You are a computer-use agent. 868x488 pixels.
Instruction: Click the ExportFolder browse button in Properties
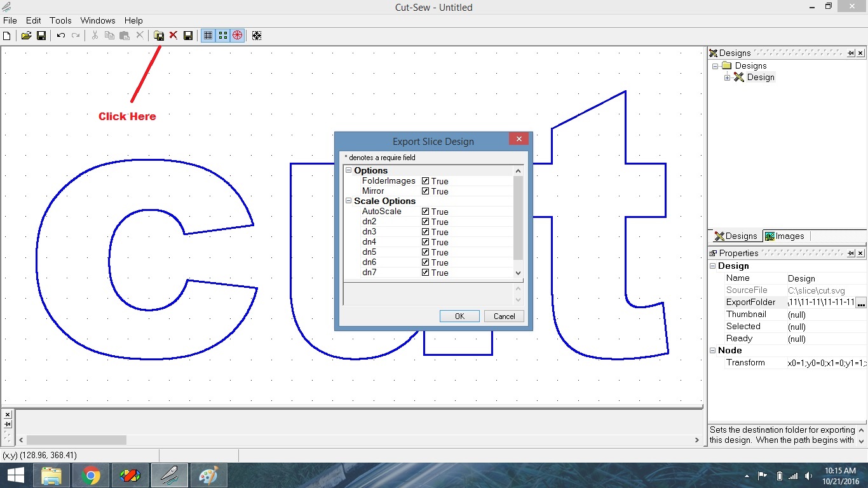tap(862, 302)
